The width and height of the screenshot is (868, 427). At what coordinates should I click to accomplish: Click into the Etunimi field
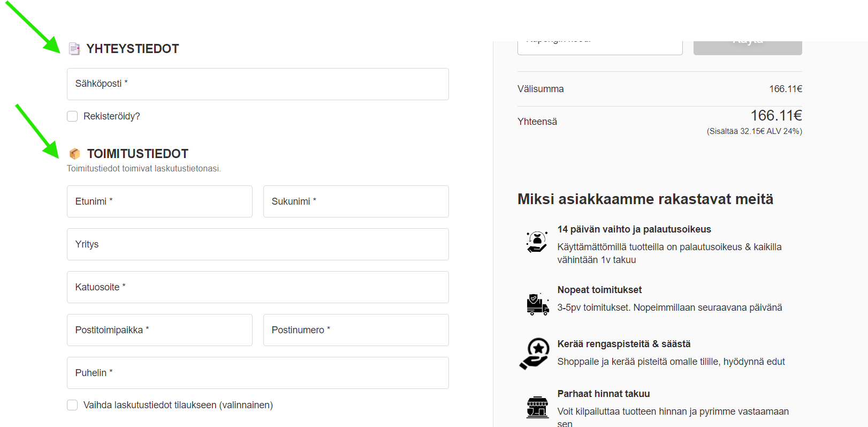pos(159,201)
